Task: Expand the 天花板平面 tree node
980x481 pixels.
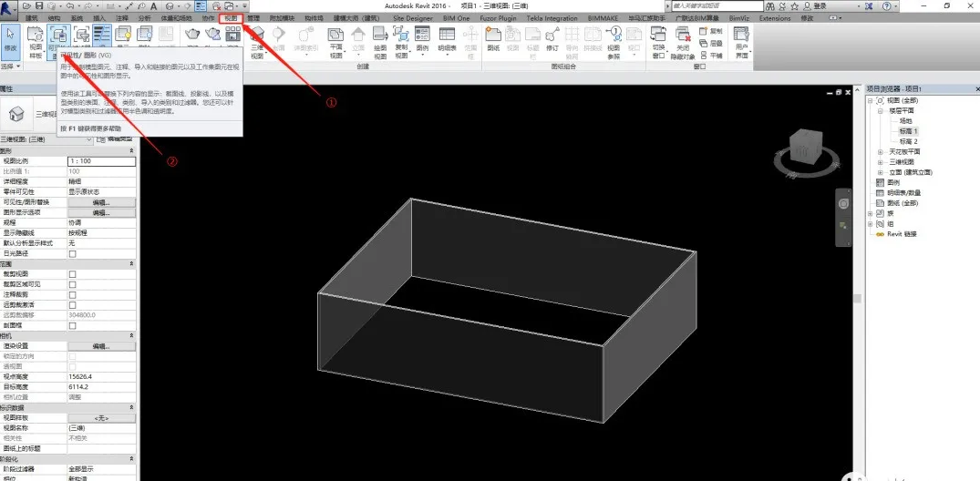Action: (881, 152)
